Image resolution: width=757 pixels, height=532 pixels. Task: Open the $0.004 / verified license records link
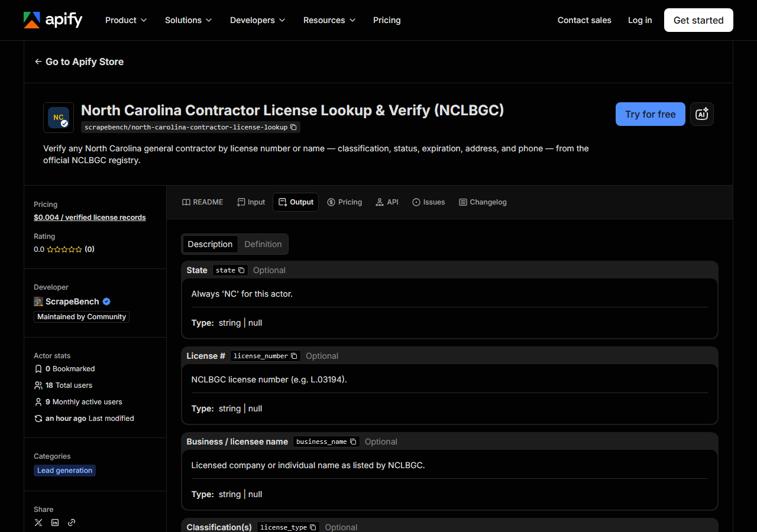point(90,218)
